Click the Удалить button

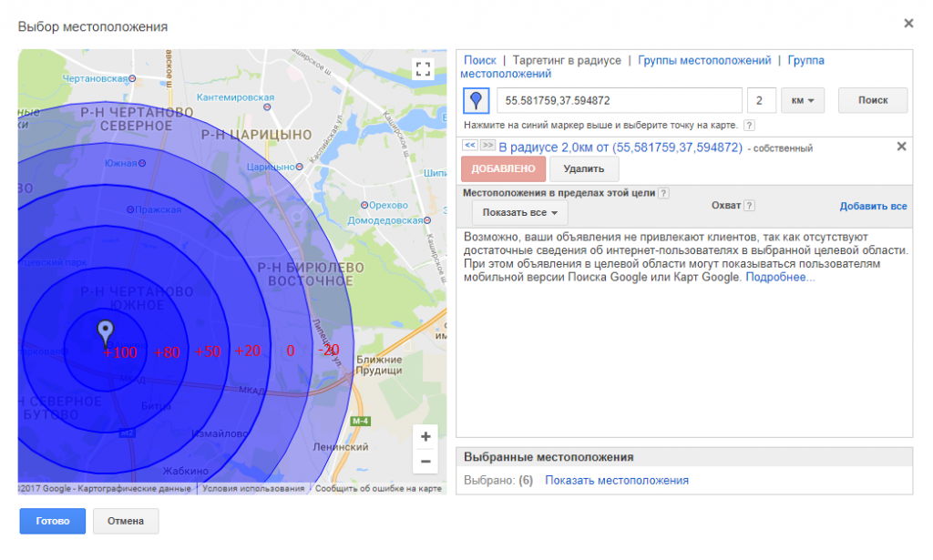[x=584, y=168]
